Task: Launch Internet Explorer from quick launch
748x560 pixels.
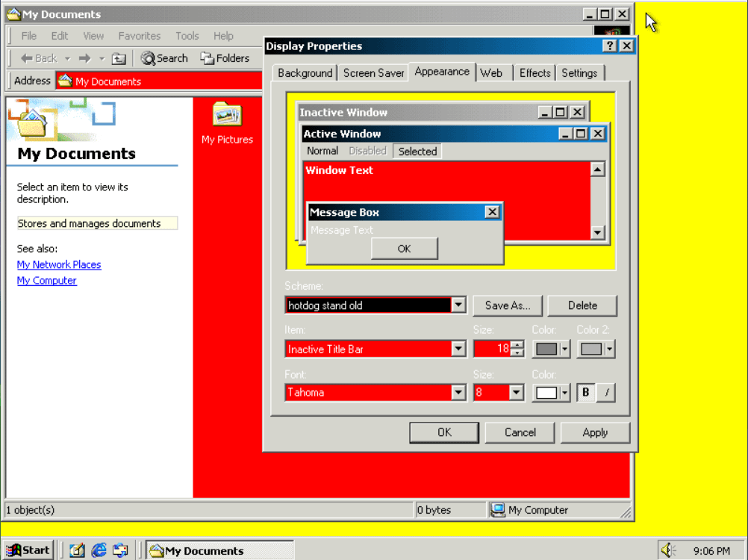Action: point(99,550)
